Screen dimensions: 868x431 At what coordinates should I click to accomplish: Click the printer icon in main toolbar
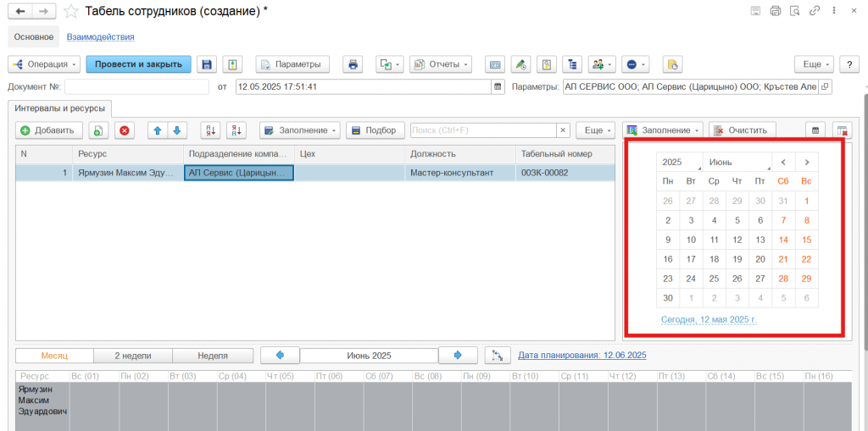(x=353, y=64)
